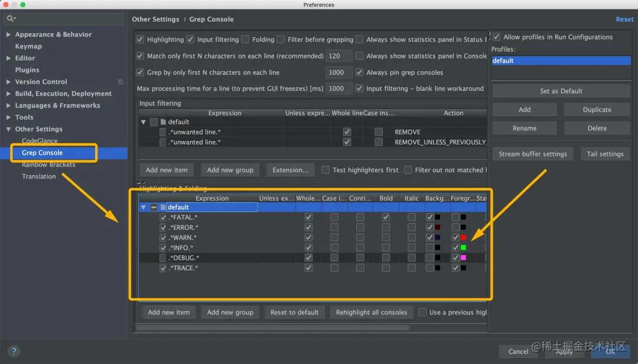This screenshot has width=638, height=364.
Task: Click folder icon of Highlighting default group
Action: [x=163, y=207]
